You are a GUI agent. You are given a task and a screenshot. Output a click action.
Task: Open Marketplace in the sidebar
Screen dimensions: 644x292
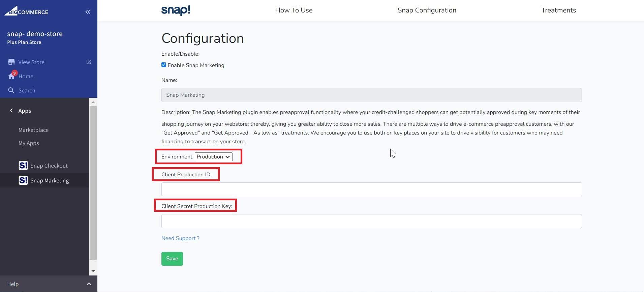[33, 130]
